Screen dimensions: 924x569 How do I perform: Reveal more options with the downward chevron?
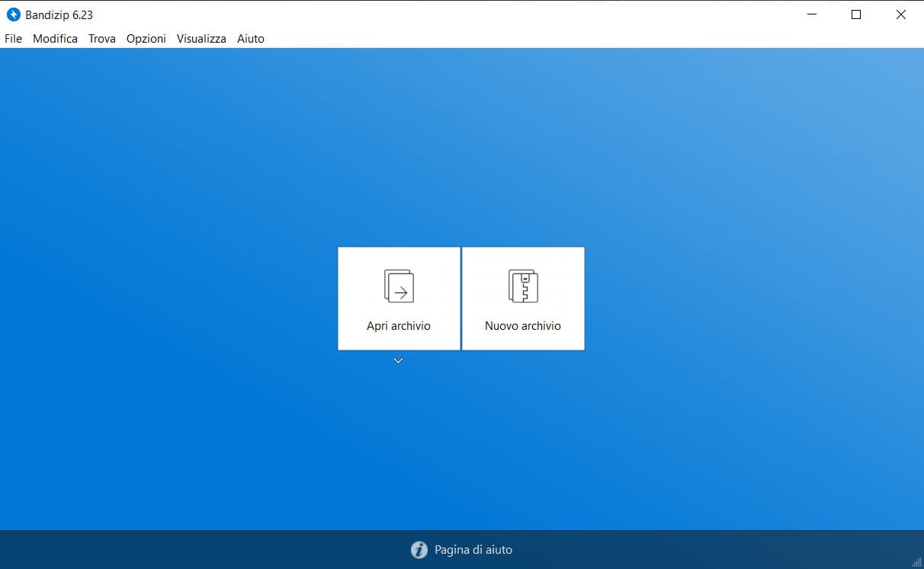398,360
